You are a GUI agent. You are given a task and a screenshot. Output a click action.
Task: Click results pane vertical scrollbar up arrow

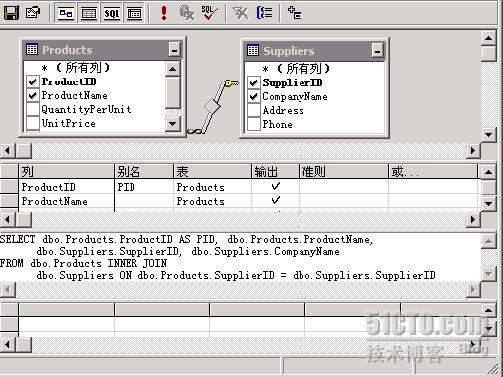click(x=488, y=310)
